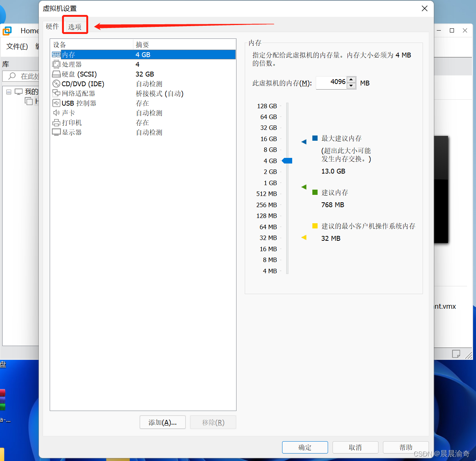The width and height of the screenshot is (476, 461).
Task: Open the 文件(F) menu
Action: [17, 46]
